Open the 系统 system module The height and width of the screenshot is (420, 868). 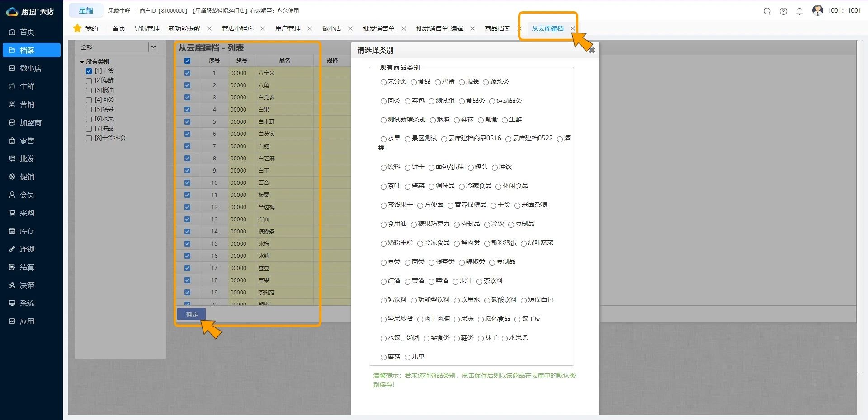coord(27,303)
